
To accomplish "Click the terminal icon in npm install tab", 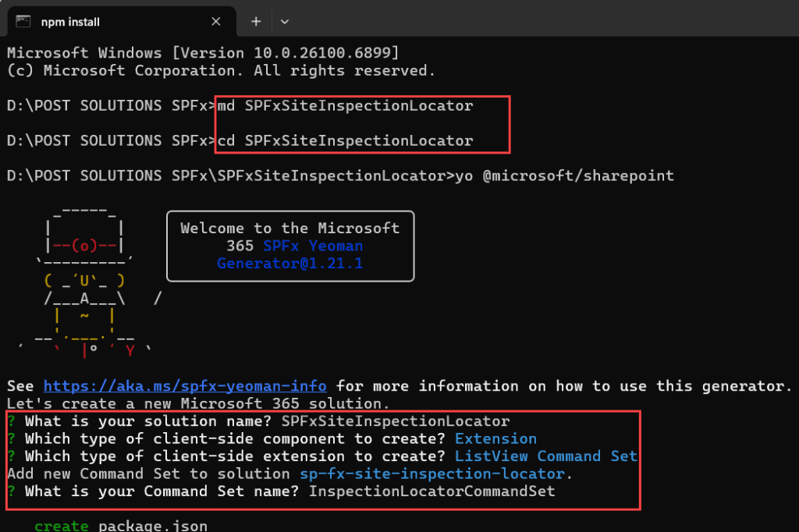I will coord(23,21).
